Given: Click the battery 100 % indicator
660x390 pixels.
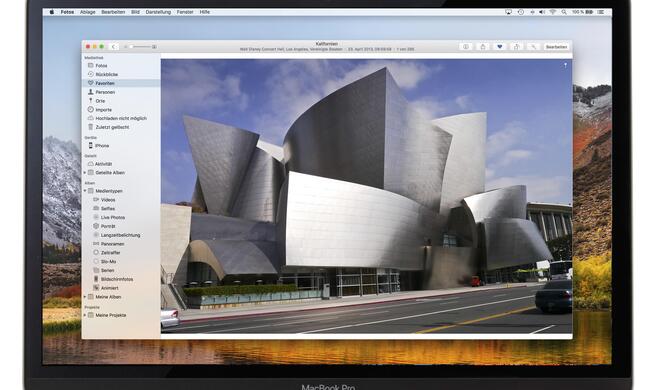Looking at the screenshot, I should (x=583, y=12).
